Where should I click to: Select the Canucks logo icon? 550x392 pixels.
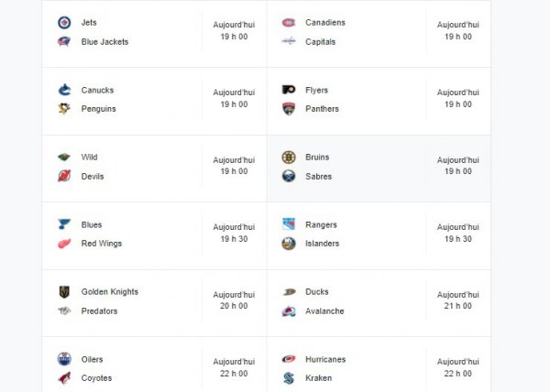pyautogui.click(x=63, y=90)
